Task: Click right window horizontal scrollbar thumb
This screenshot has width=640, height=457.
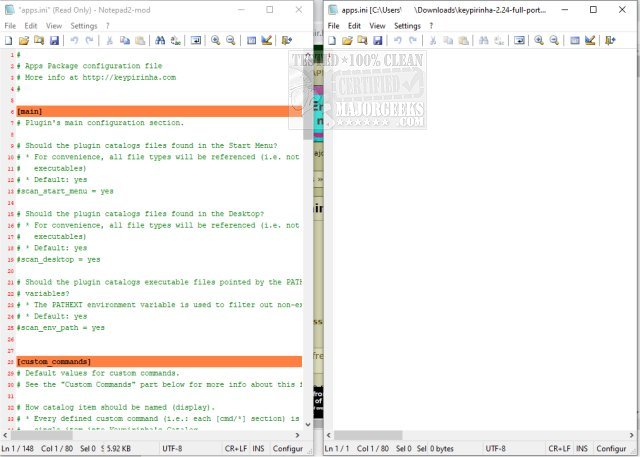Action: (368, 435)
